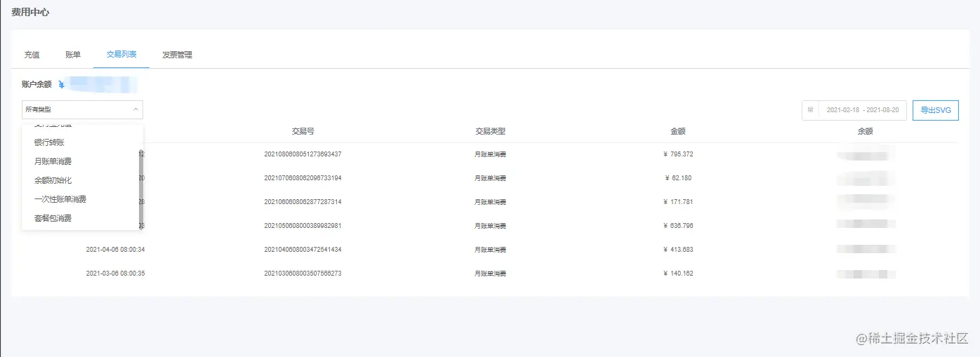Click the 余额 column header
Viewport: 980px width, 357px height.
pyautogui.click(x=865, y=131)
